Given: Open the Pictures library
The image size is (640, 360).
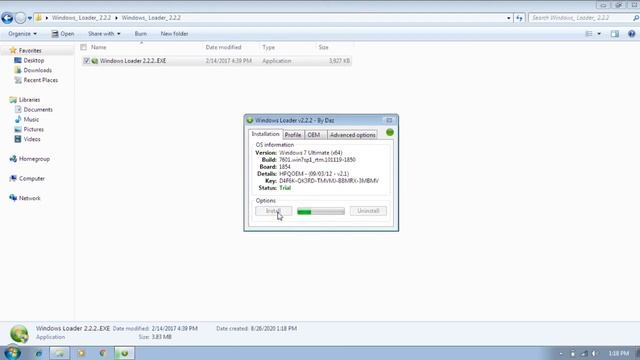Looking at the screenshot, I should point(33,129).
